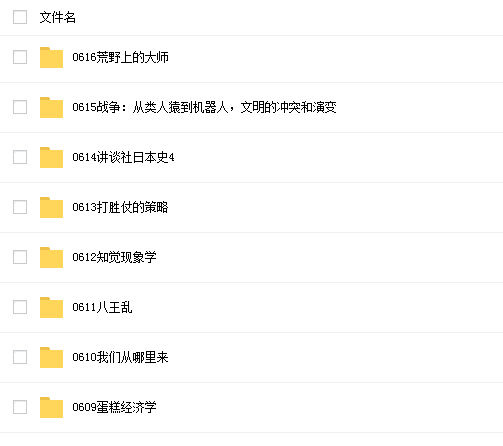Click the folder icon for 0614讲谈社日本史4

point(51,157)
